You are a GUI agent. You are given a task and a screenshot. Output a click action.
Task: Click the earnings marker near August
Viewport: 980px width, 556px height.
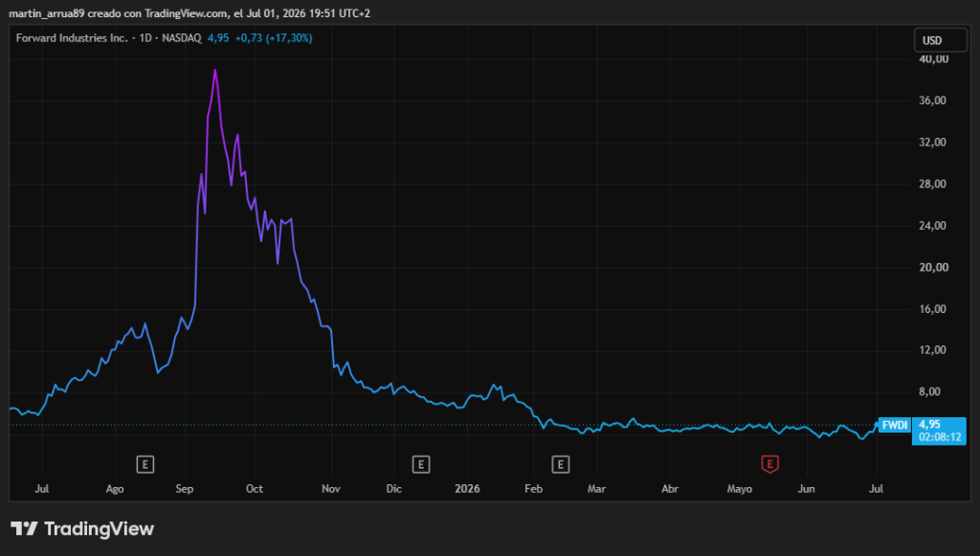tap(145, 465)
